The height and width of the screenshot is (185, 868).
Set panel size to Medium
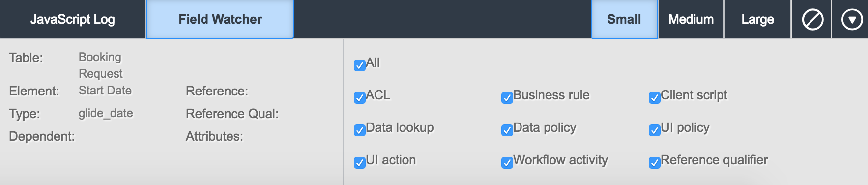691,19
